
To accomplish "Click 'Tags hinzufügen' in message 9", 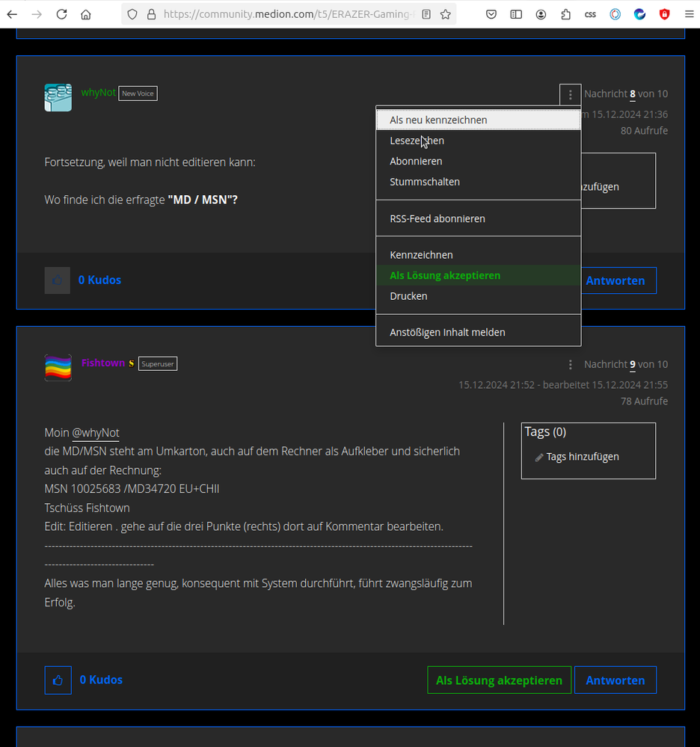I will pos(582,457).
